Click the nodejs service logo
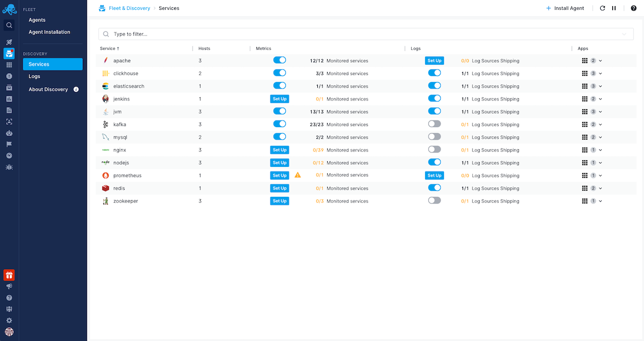The width and height of the screenshot is (644, 341). pyautogui.click(x=106, y=163)
